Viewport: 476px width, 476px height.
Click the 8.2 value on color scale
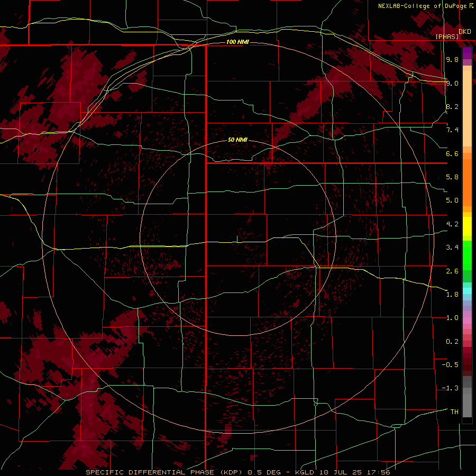(x=452, y=106)
